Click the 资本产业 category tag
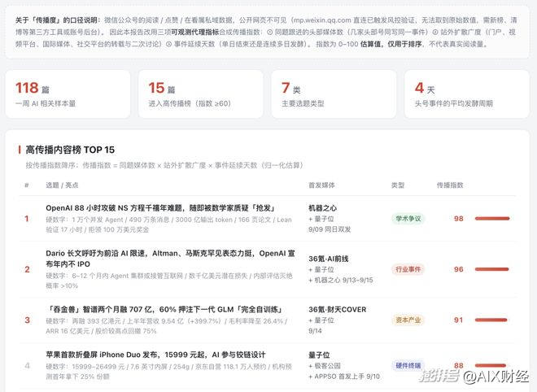 (x=408, y=320)
